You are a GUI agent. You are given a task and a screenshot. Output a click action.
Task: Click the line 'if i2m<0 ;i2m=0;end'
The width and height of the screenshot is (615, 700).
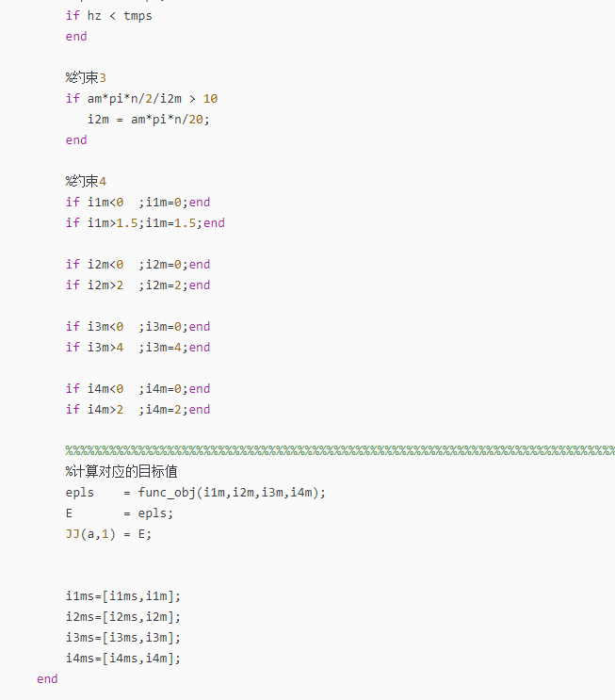click(x=138, y=265)
